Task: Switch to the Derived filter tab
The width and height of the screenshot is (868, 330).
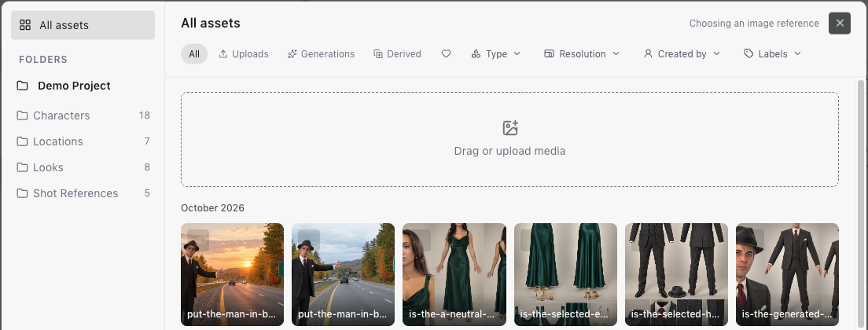Action: pyautogui.click(x=398, y=53)
